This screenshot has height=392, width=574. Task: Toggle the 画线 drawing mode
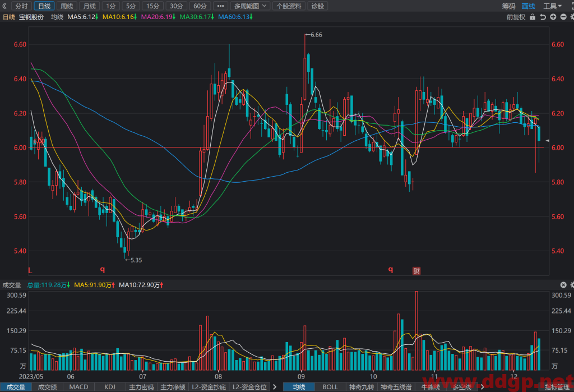(x=528, y=6)
